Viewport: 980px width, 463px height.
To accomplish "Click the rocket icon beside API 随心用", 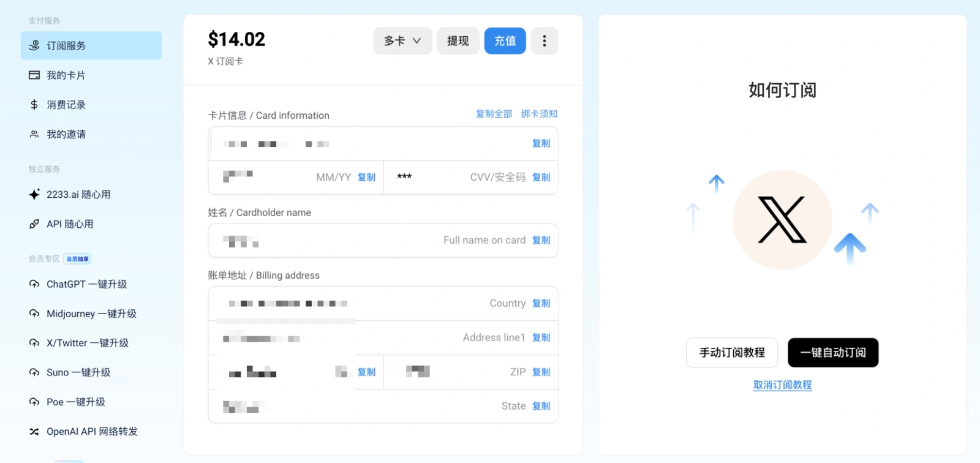I will click(34, 224).
